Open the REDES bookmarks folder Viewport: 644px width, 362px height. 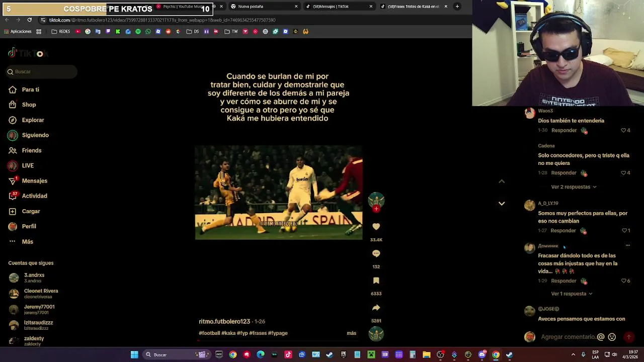pyautogui.click(x=61, y=32)
